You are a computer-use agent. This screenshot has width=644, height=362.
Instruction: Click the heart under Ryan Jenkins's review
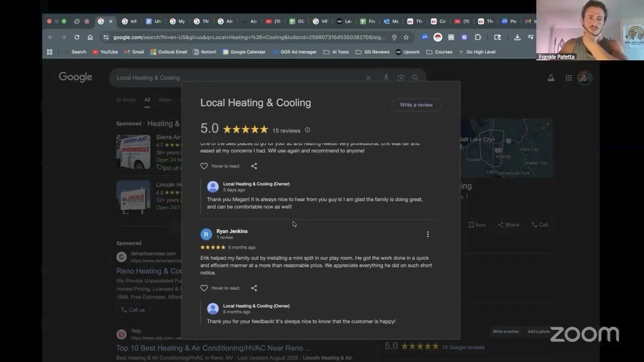click(x=204, y=288)
